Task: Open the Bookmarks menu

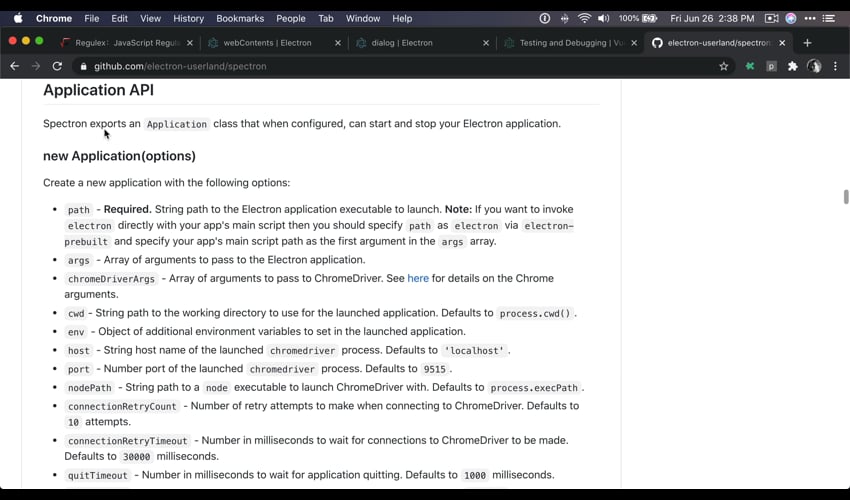Action: [240, 18]
